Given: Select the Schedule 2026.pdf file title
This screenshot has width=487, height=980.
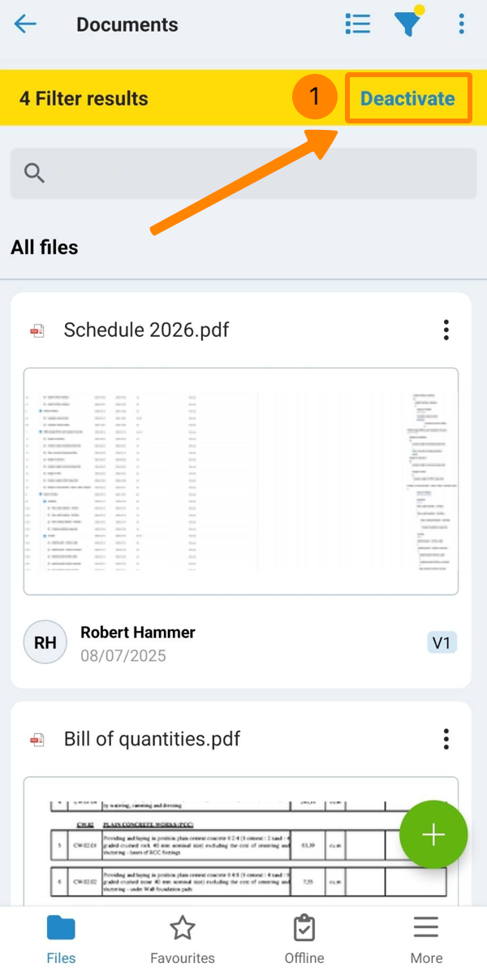Looking at the screenshot, I should [x=146, y=330].
